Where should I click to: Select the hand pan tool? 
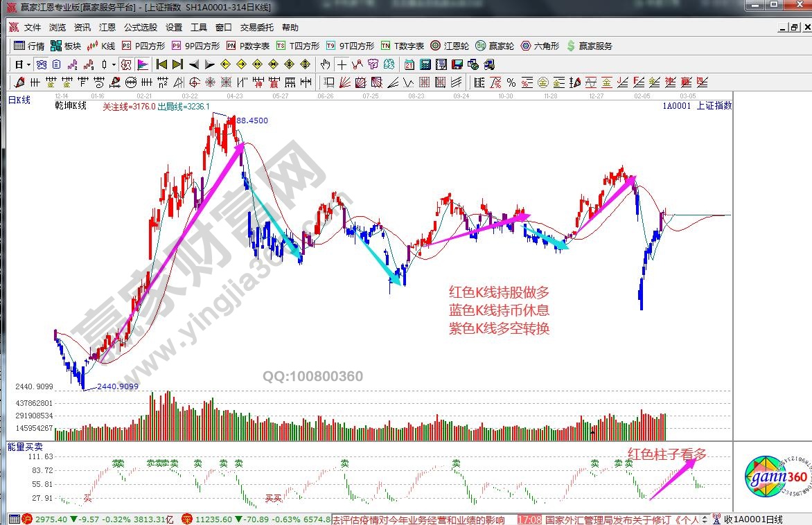326,64
